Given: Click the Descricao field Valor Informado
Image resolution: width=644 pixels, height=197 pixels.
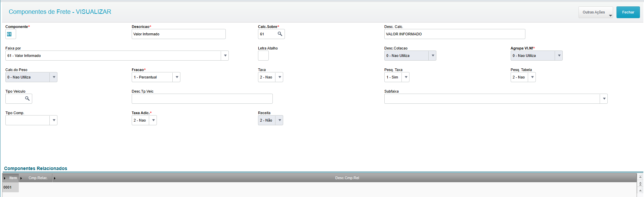Looking at the screenshot, I should (x=179, y=34).
